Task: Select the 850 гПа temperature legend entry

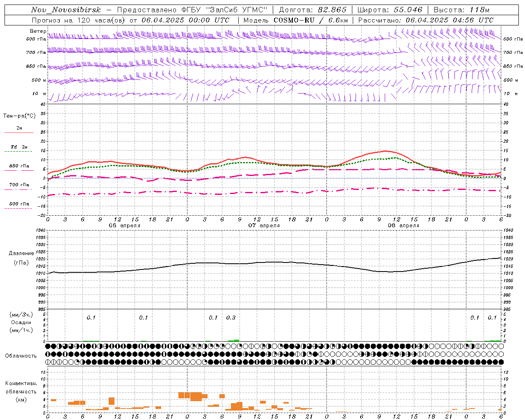Action: tap(19, 166)
